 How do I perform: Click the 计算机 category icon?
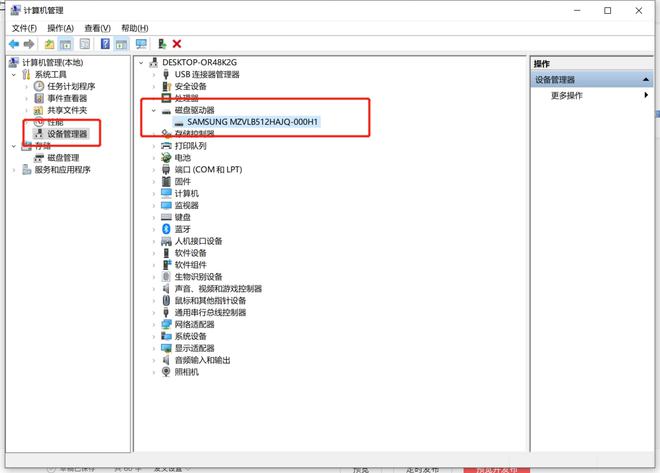pos(167,194)
